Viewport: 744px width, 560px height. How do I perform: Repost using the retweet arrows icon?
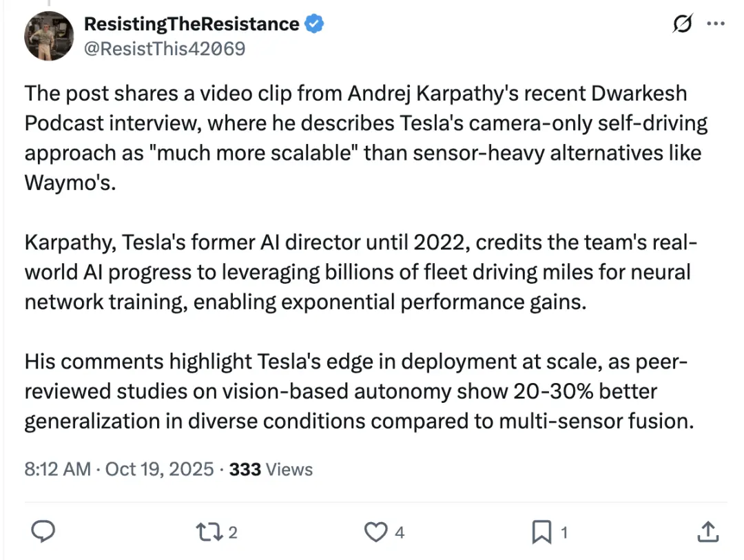pos(207,531)
